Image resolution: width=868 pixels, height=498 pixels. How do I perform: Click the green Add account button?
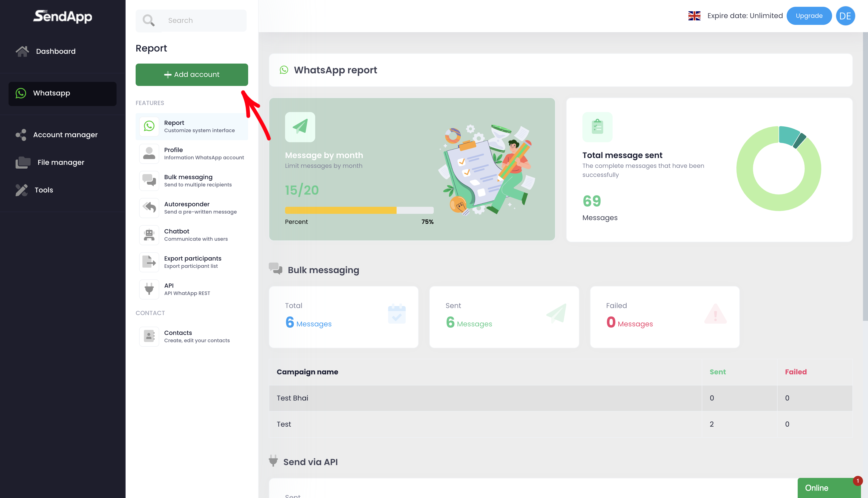point(191,75)
